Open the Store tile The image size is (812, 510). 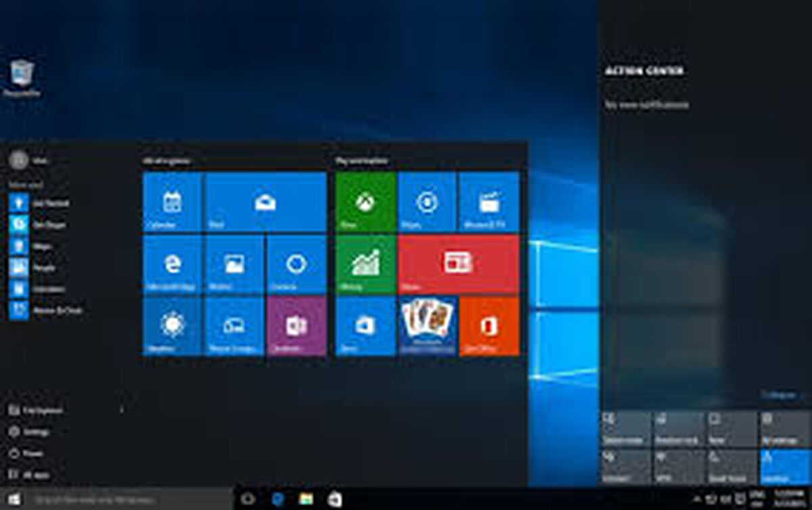pos(365,326)
